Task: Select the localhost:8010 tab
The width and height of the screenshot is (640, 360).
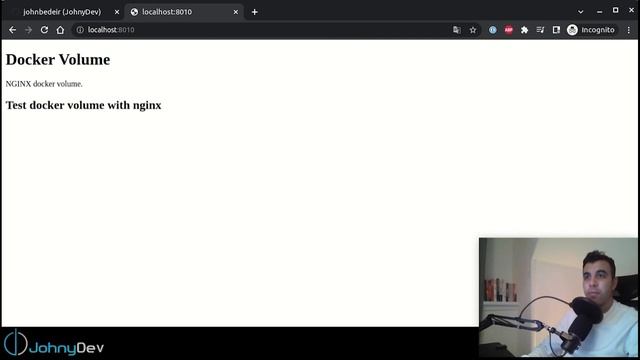Action: tap(184, 12)
